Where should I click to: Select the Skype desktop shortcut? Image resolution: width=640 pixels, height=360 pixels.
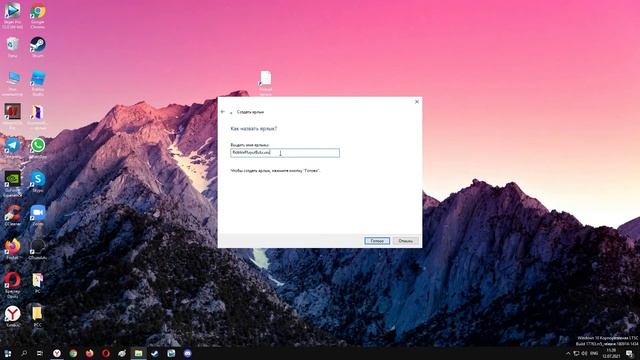point(38,182)
